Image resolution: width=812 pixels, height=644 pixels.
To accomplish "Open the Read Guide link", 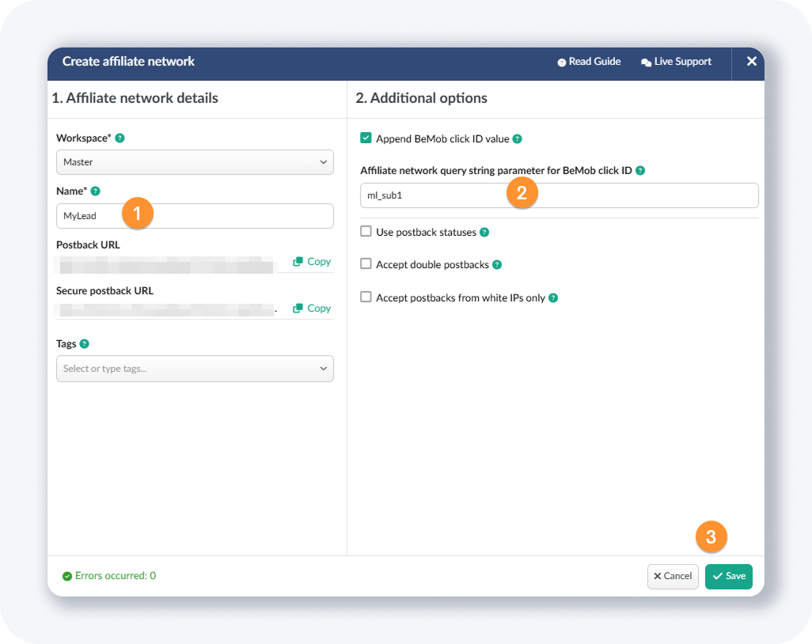I will (589, 62).
